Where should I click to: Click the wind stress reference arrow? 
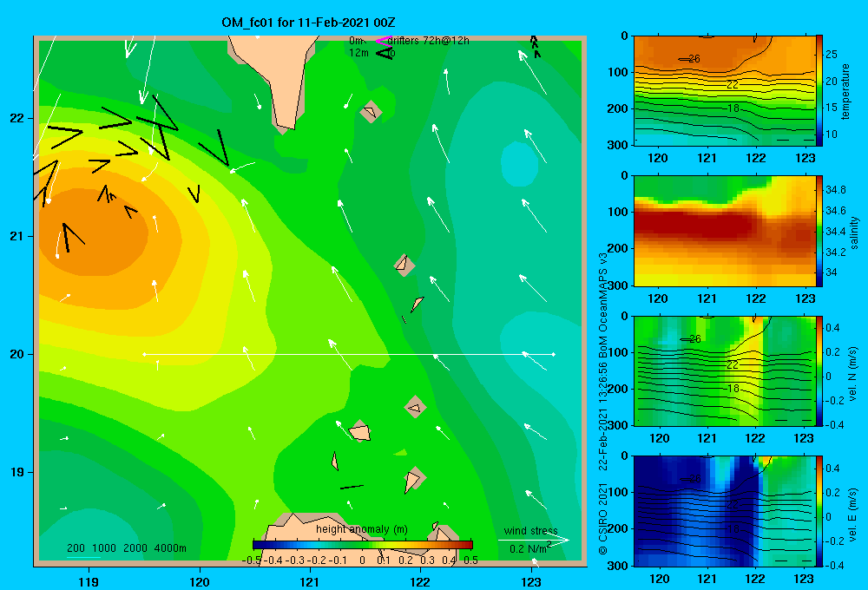point(533,540)
